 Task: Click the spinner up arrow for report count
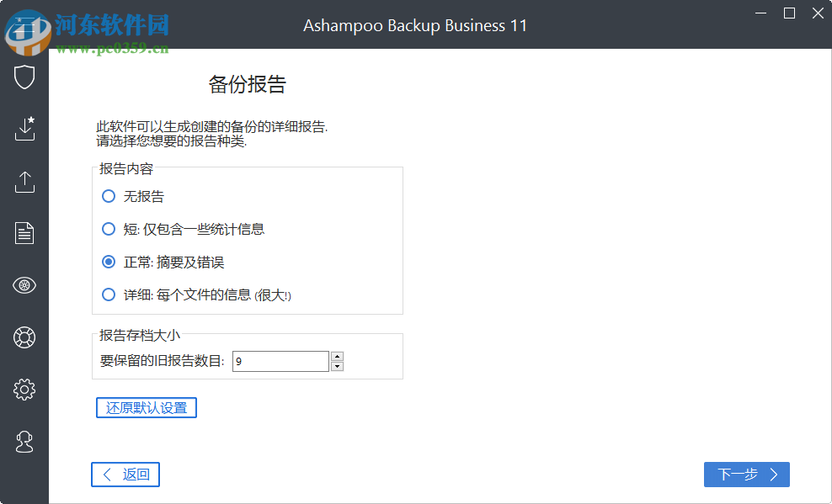click(x=337, y=356)
